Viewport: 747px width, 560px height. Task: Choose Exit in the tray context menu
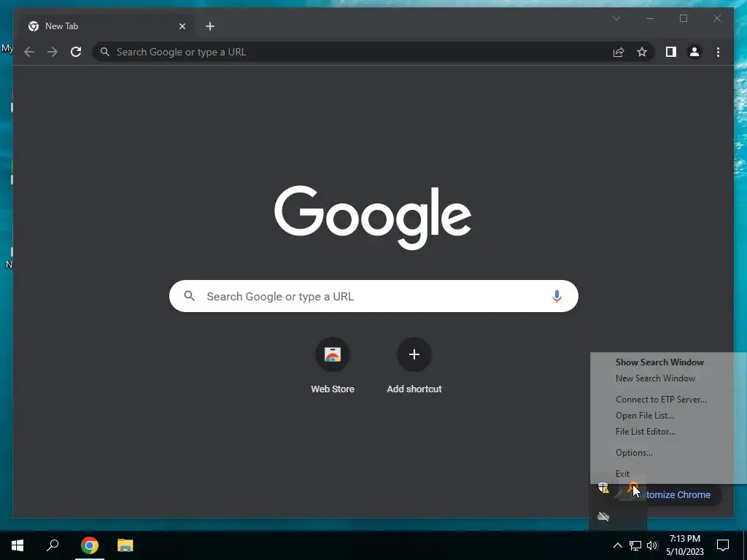pos(622,473)
